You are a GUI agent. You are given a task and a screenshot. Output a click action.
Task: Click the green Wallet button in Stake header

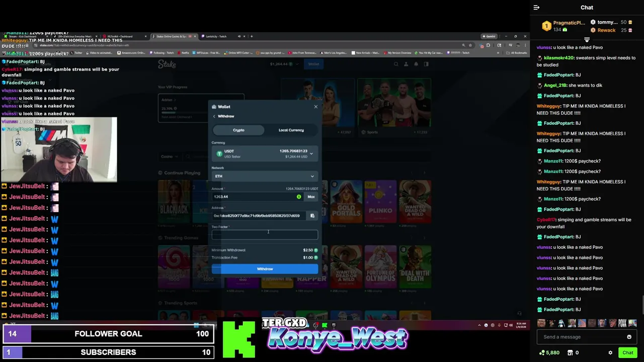coord(313,64)
